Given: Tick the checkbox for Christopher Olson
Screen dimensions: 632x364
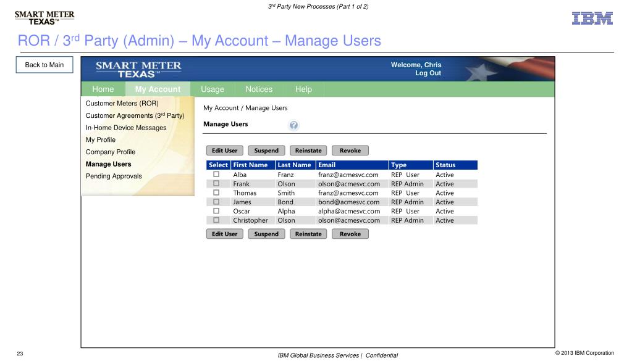Looking at the screenshot, I should [216, 220].
